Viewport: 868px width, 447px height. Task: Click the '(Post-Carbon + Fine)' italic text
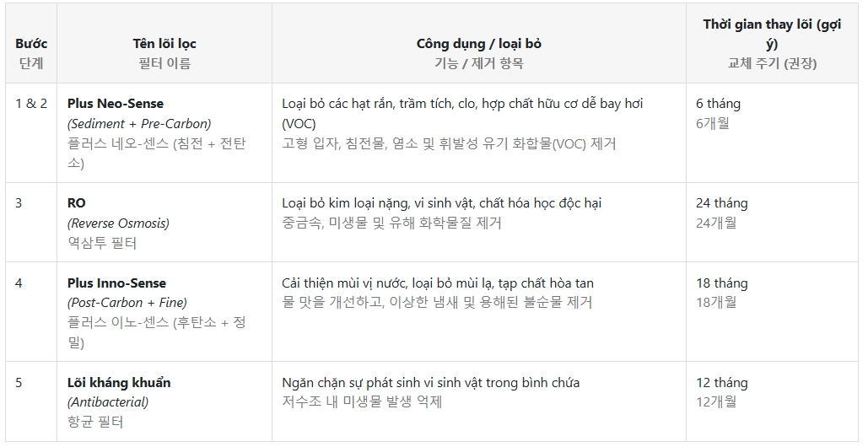[x=127, y=303]
